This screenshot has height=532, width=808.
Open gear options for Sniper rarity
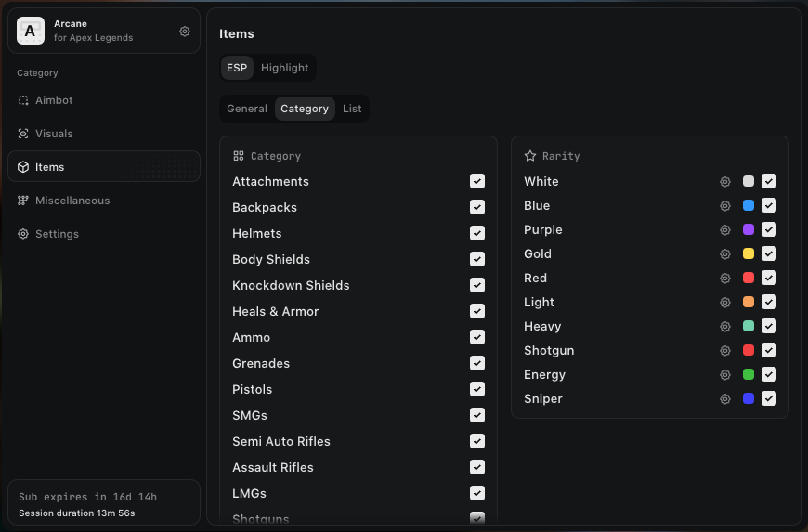725,399
